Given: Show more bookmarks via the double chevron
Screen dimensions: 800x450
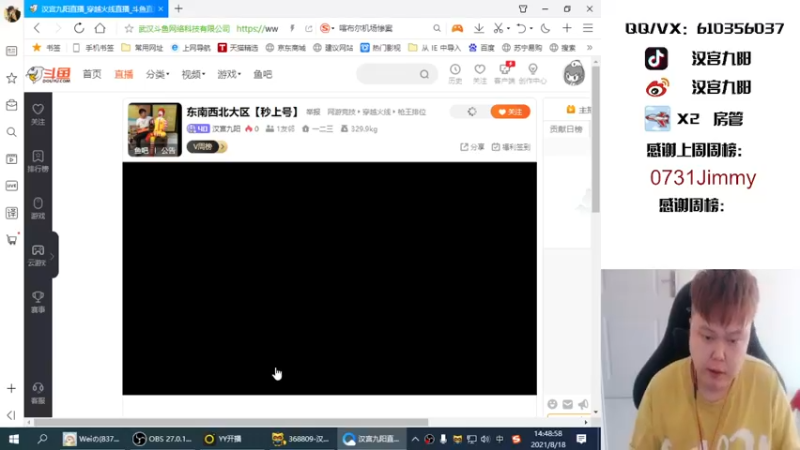Looking at the screenshot, I should (x=590, y=47).
